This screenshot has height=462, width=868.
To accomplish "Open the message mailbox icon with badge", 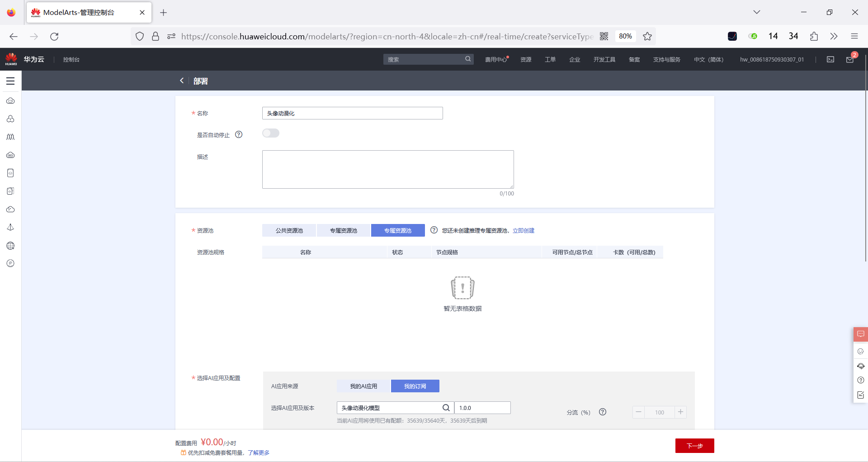I will pos(850,59).
